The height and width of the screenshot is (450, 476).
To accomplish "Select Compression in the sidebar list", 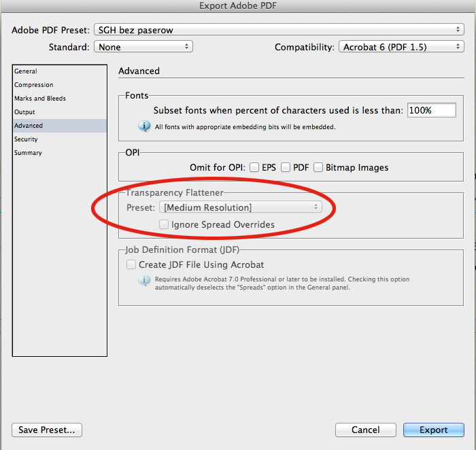I will coord(59,85).
